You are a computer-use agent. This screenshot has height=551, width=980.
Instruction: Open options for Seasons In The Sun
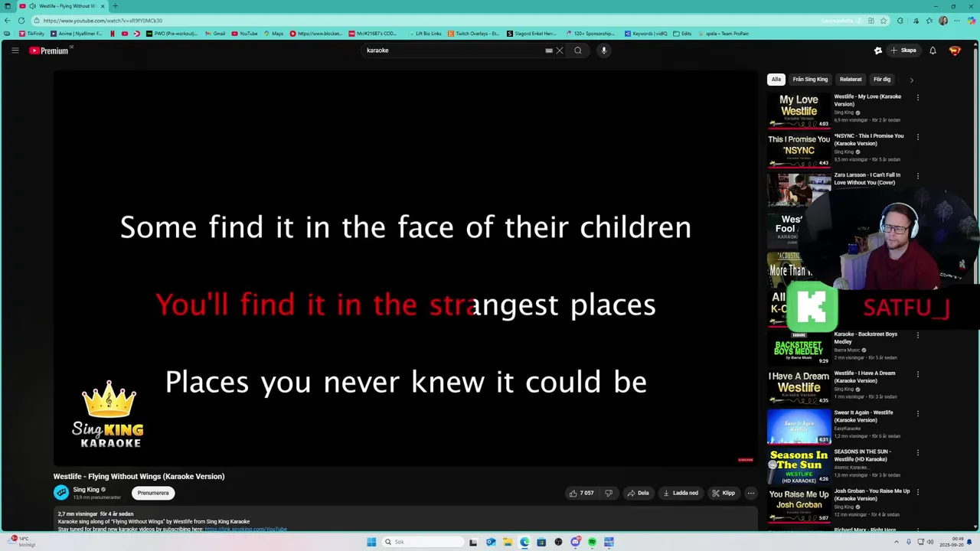(918, 452)
